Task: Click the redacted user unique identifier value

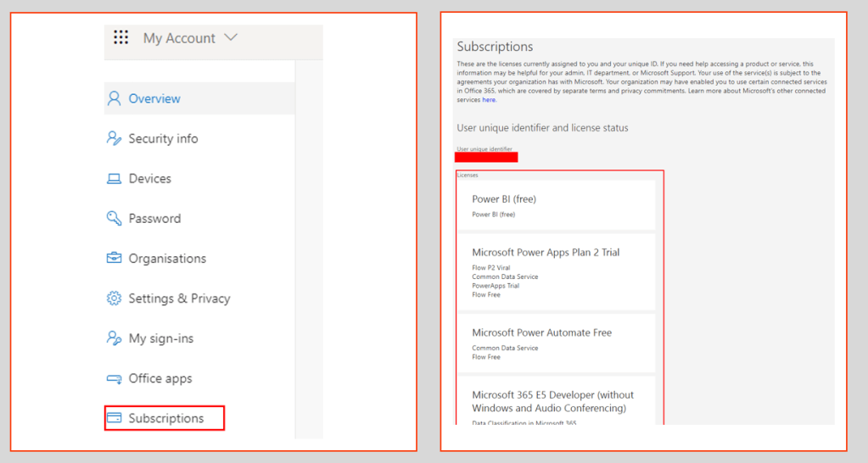Action: pyautogui.click(x=486, y=157)
